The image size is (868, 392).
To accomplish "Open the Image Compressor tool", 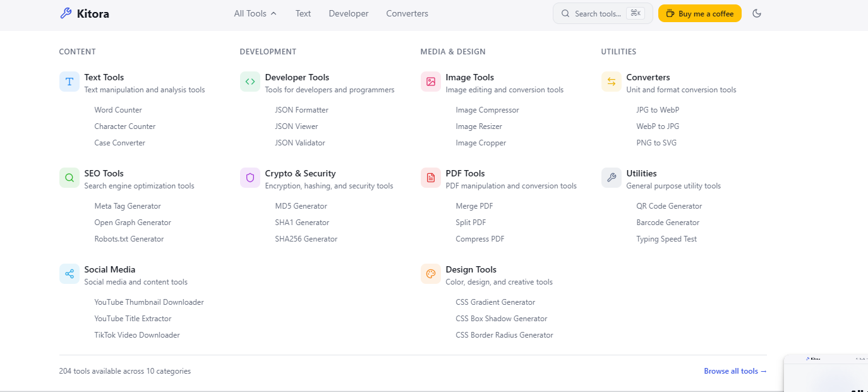I will (x=487, y=110).
